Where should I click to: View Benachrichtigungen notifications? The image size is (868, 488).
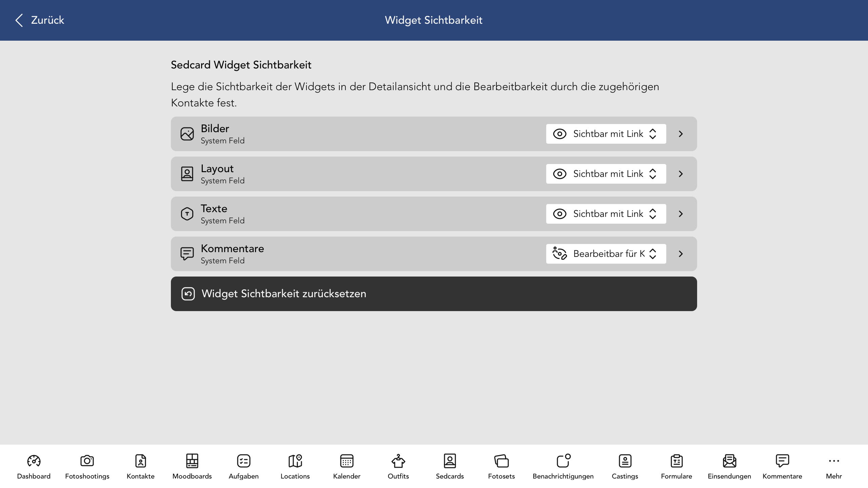[x=563, y=466]
